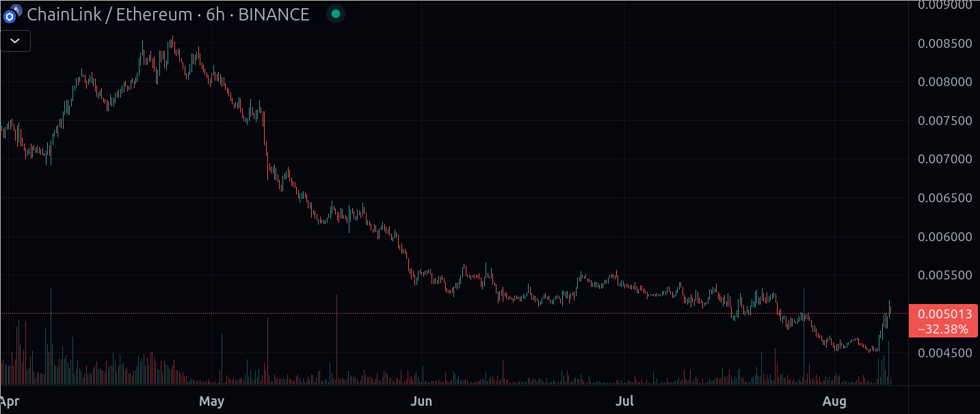Click the Jun label on time axis
Viewport: 980px width, 414px height.
[421, 400]
